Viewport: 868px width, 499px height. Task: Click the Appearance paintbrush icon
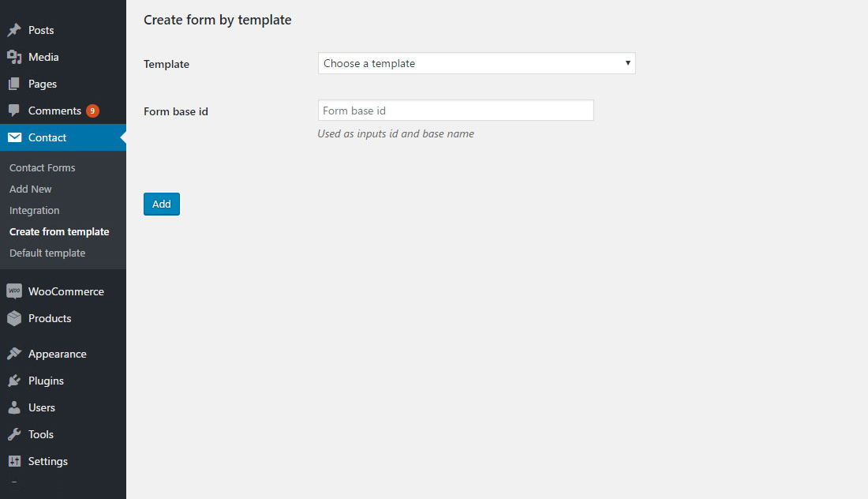pos(14,354)
